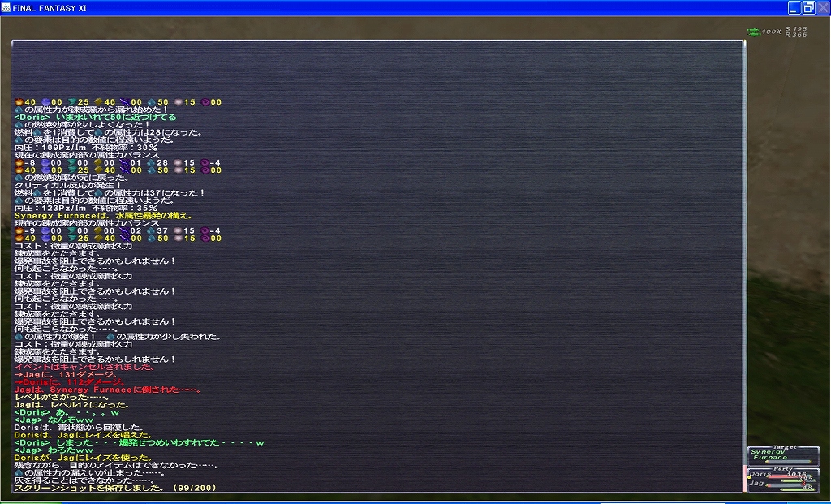
Task: Click the line 内圧：109Pz/Im 不純物率：30%
Action: (x=86, y=148)
